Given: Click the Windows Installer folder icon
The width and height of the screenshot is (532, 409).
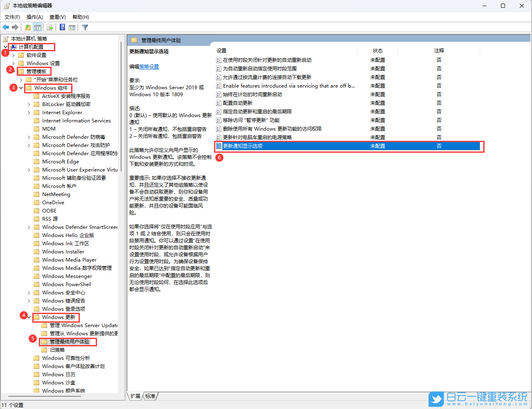Looking at the screenshot, I should coord(37,251).
